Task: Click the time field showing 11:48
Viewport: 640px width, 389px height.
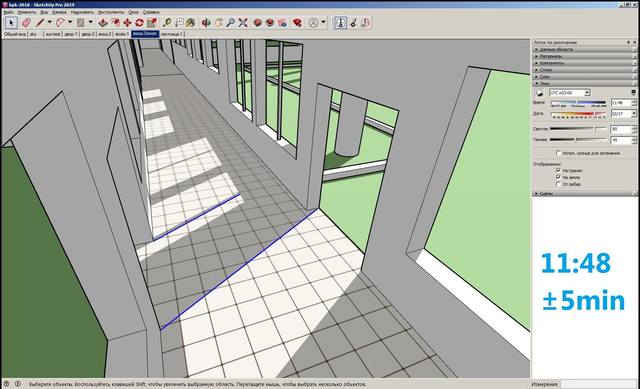Action: pos(621,103)
